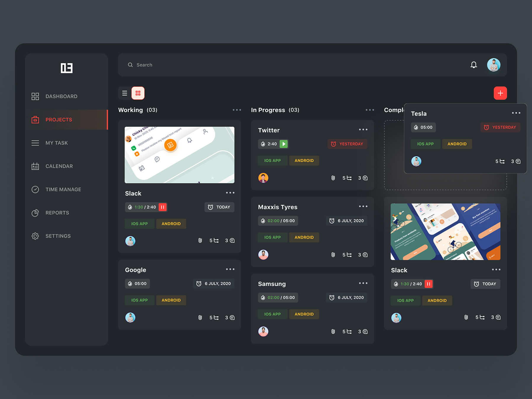Screen dimensions: 532x399
Task: Click timer 02:00 / 05:00 on Samsung card
Action: click(278, 298)
